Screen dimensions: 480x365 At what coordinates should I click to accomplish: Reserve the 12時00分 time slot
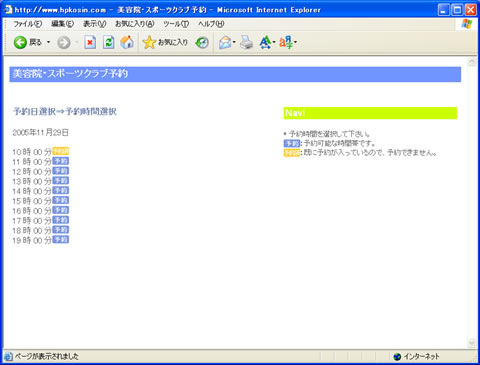[x=61, y=171]
